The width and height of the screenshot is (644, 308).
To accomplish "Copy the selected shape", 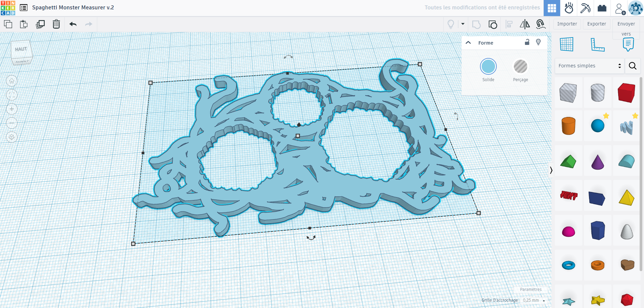I will tap(8, 24).
